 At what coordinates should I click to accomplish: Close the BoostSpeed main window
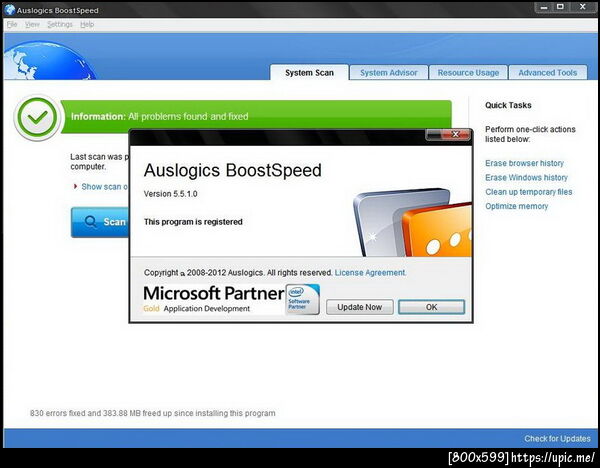(583, 7)
